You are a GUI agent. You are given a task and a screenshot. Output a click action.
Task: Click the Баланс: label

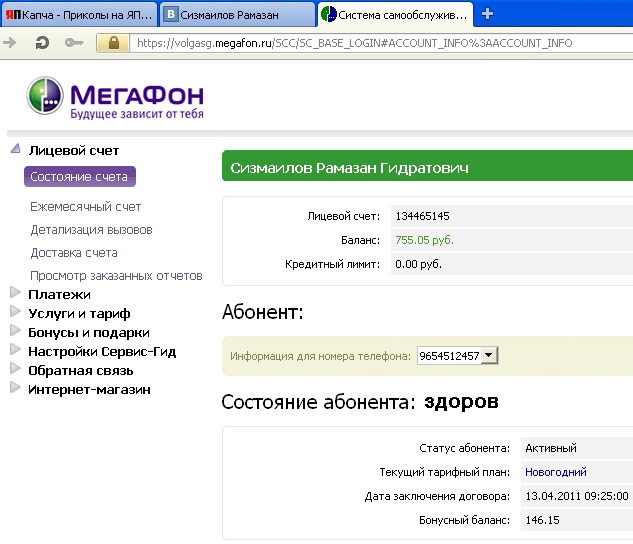tap(361, 241)
